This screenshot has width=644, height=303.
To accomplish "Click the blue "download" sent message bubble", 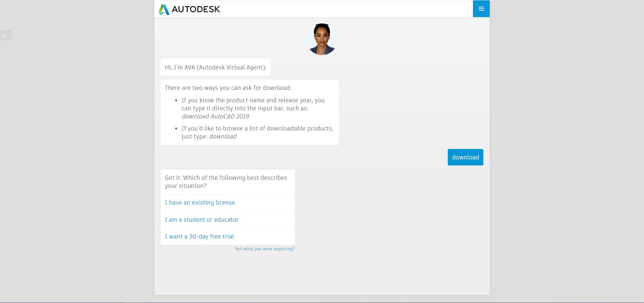I will [465, 157].
